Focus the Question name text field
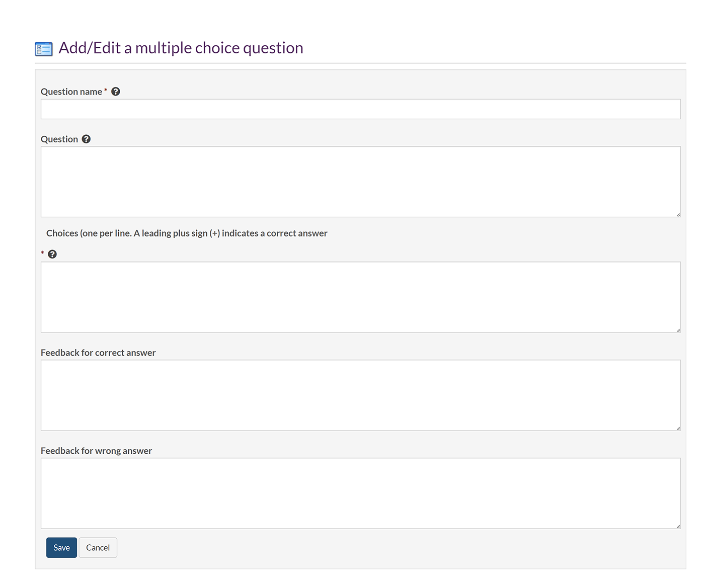This screenshot has width=710, height=588. coord(360,109)
